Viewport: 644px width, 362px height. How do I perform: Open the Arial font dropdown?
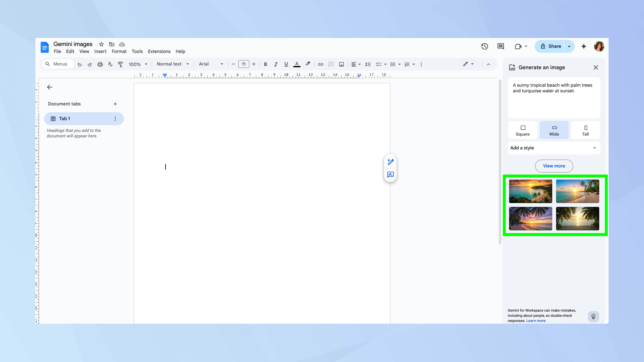click(x=211, y=64)
